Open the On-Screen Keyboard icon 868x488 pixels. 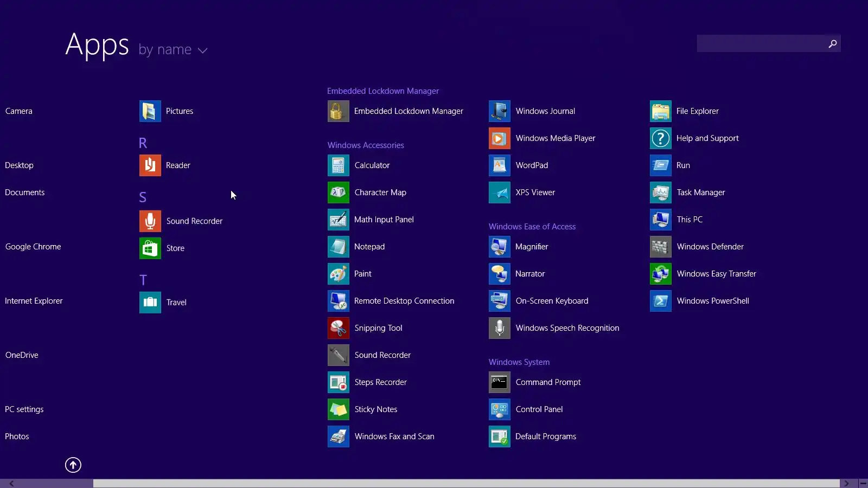(x=500, y=301)
